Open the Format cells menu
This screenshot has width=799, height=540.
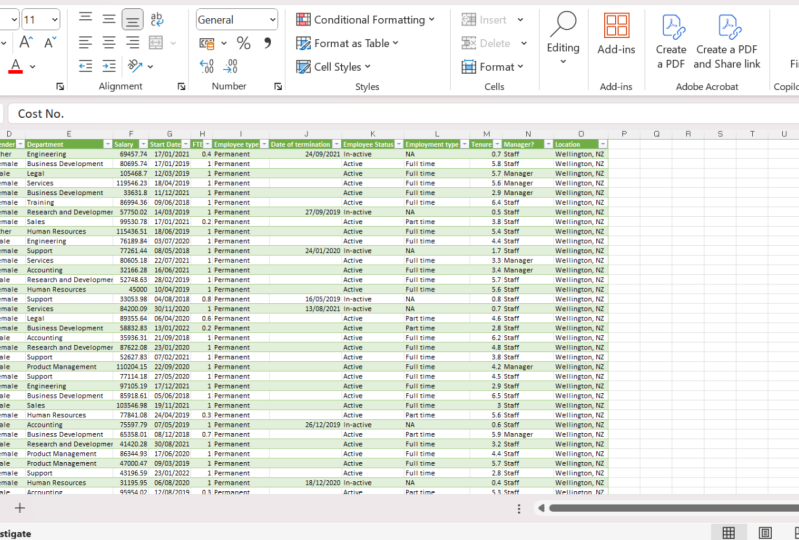point(492,67)
